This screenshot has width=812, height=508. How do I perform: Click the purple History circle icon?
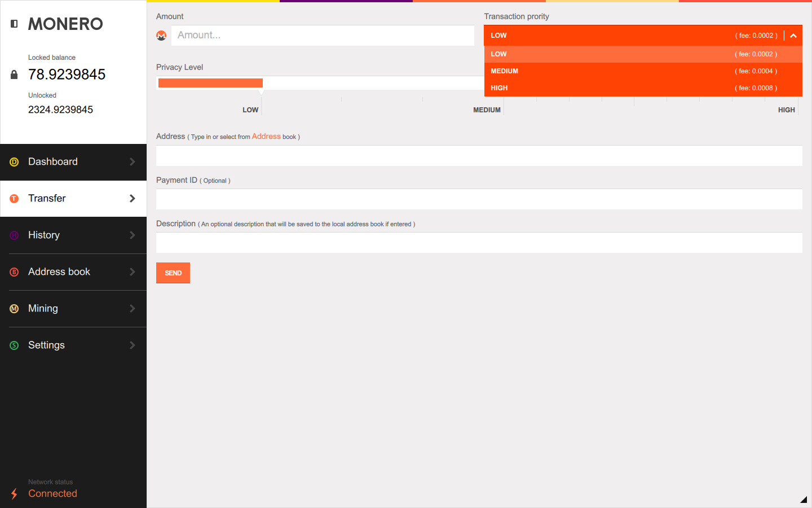[x=14, y=235]
